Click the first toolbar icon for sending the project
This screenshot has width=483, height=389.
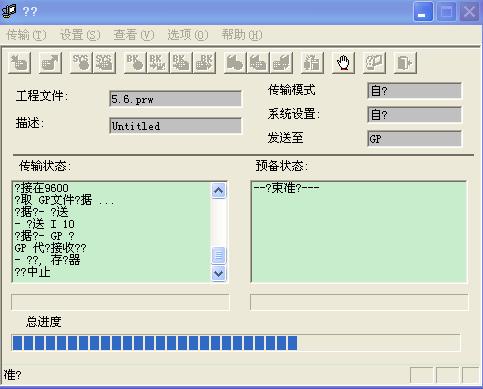pyautogui.click(x=20, y=63)
